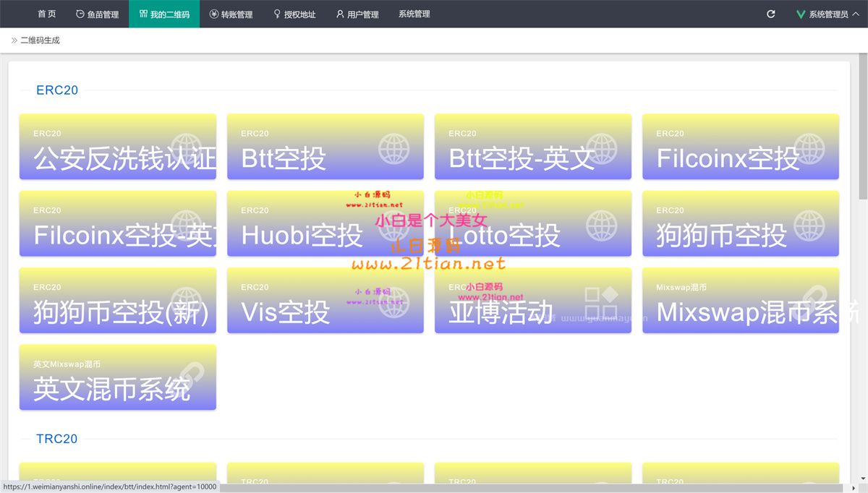Open the 公安反洗钱认证 card

117,147
